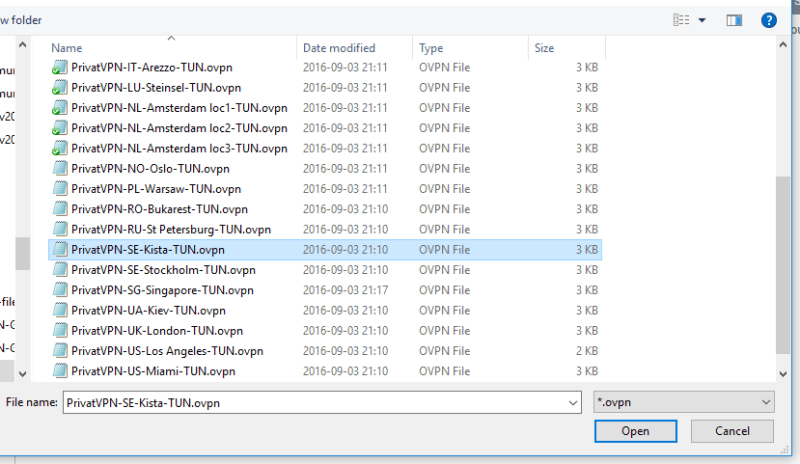Sort files by Size column header
800x464 pixels.
coord(544,48)
